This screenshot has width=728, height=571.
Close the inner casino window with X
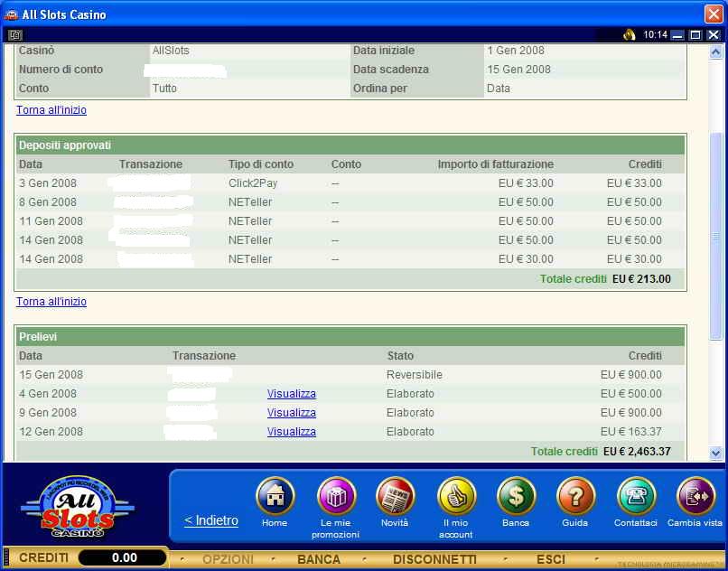[714, 35]
